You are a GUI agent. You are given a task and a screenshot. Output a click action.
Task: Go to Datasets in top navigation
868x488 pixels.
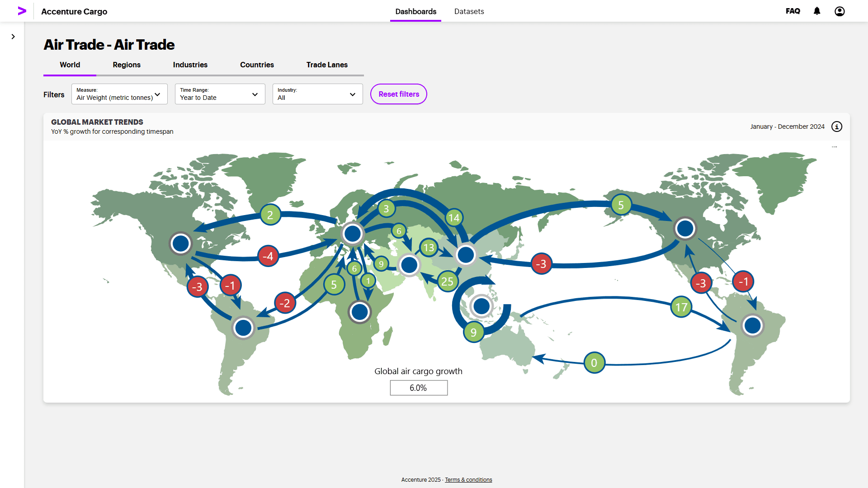pos(469,11)
